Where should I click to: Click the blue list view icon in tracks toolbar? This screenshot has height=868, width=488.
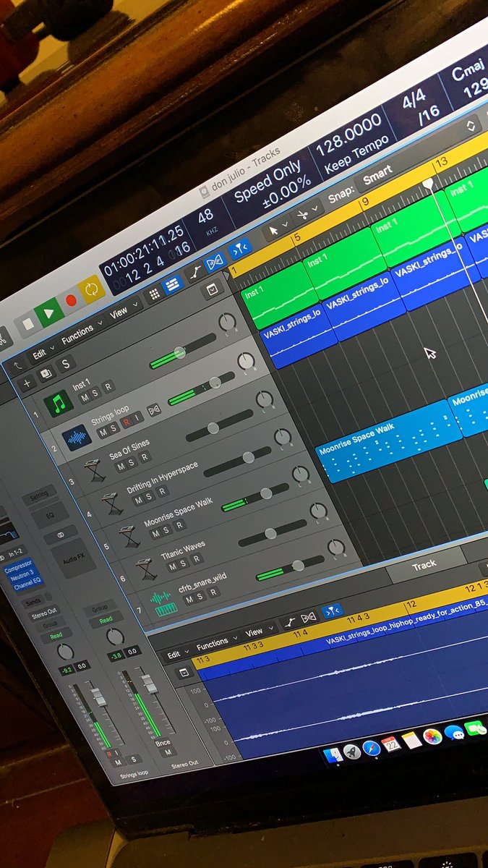(172, 286)
